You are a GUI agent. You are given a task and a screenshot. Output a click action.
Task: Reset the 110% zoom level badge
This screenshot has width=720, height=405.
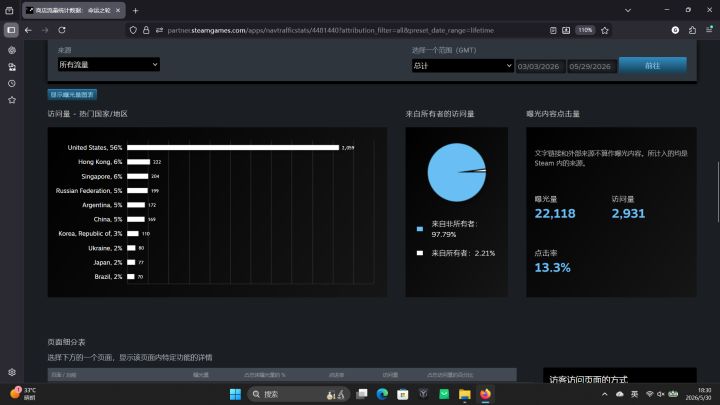585,30
